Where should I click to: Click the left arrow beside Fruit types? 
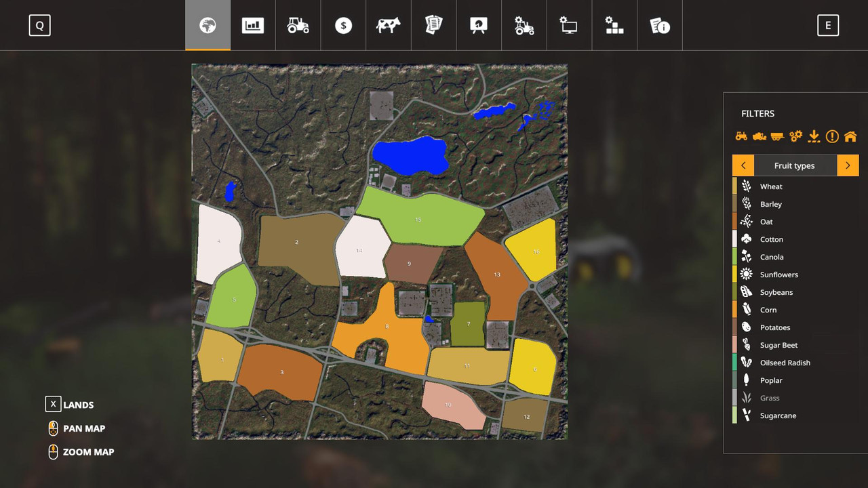743,165
